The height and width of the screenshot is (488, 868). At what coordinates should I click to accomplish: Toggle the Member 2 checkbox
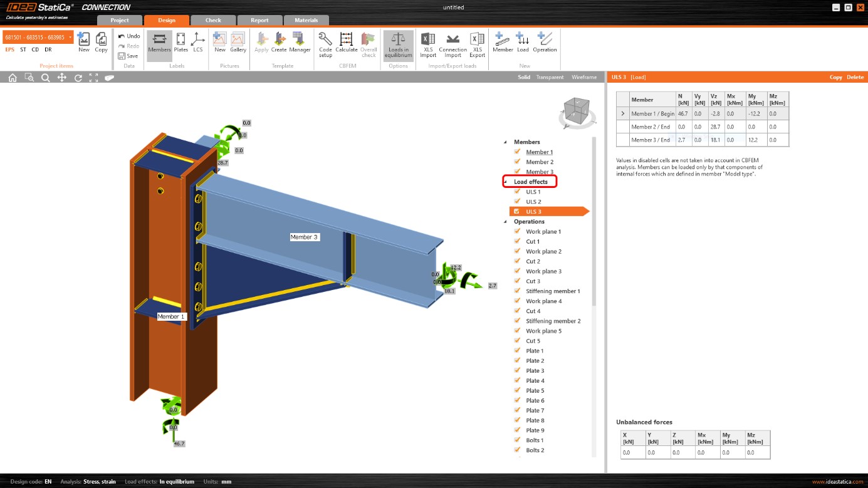(x=518, y=162)
